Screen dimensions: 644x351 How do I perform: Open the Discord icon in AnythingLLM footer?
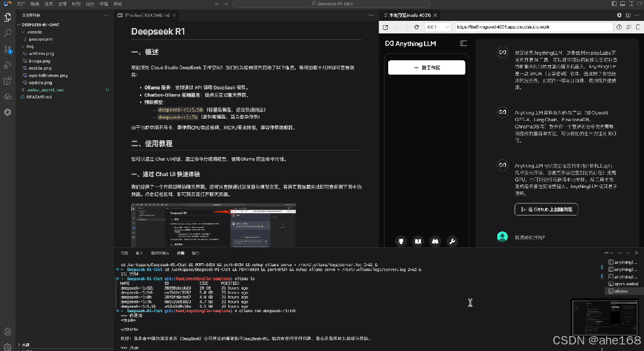(435, 241)
